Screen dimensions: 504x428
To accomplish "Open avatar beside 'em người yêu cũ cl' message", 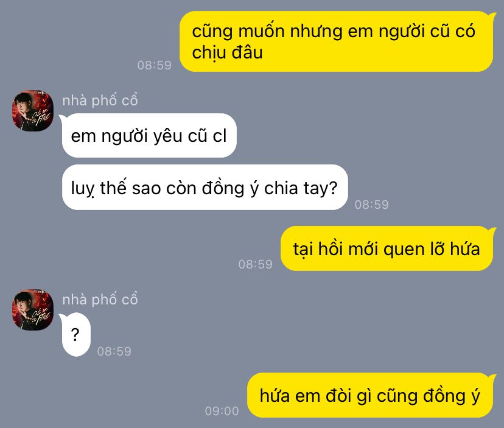I will 33,111.
